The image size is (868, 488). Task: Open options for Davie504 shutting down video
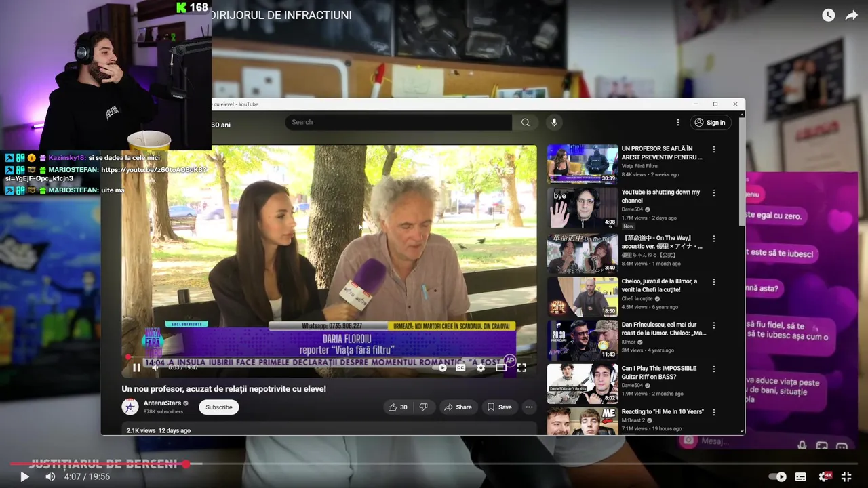pos(713,192)
